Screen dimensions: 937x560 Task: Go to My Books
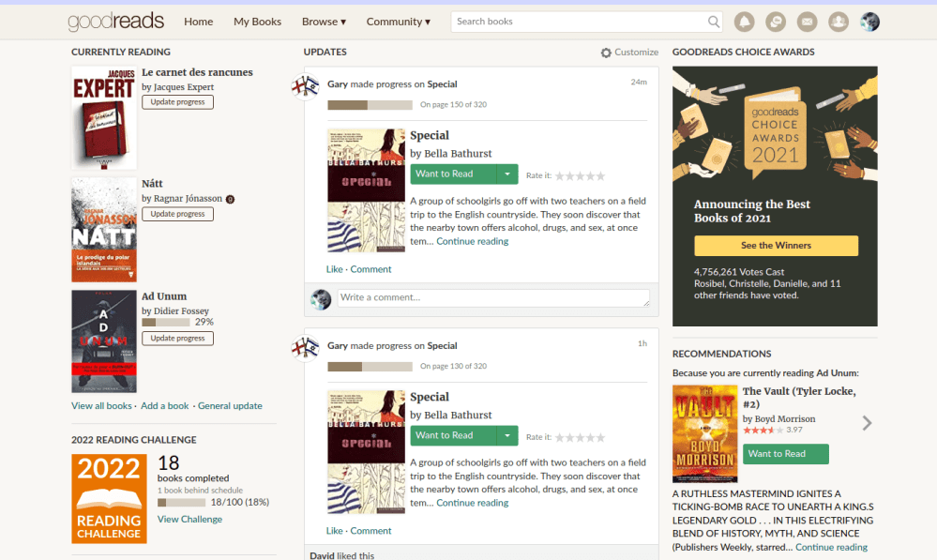pos(257,22)
